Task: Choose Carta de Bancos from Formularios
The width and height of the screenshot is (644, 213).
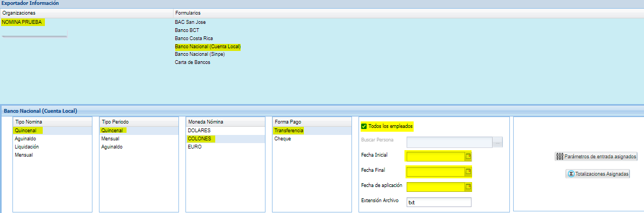Action: 192,63
